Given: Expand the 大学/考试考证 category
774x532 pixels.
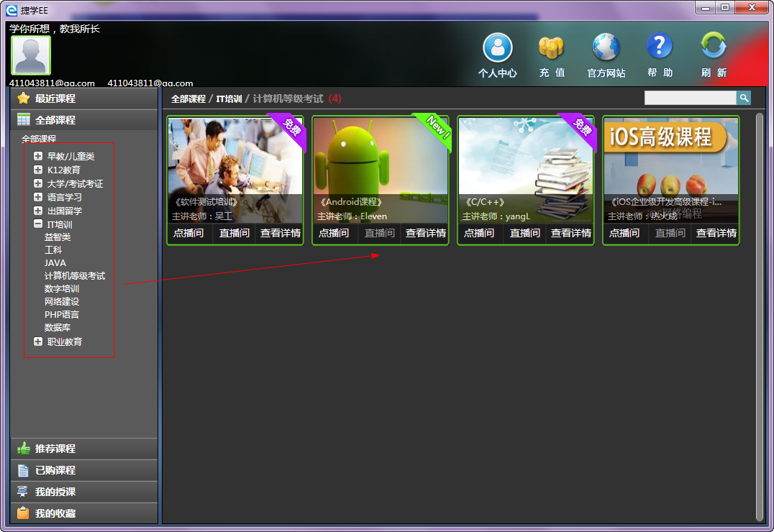Looking at the screenshot, I should click(x=38, y=183).
